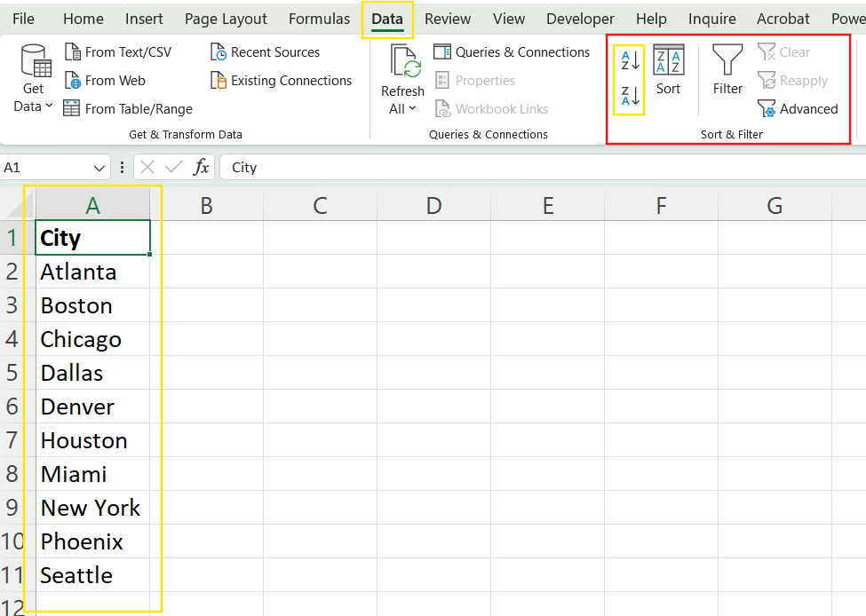
Task: Open Queries & Connections pane
Action: point(512,51)
